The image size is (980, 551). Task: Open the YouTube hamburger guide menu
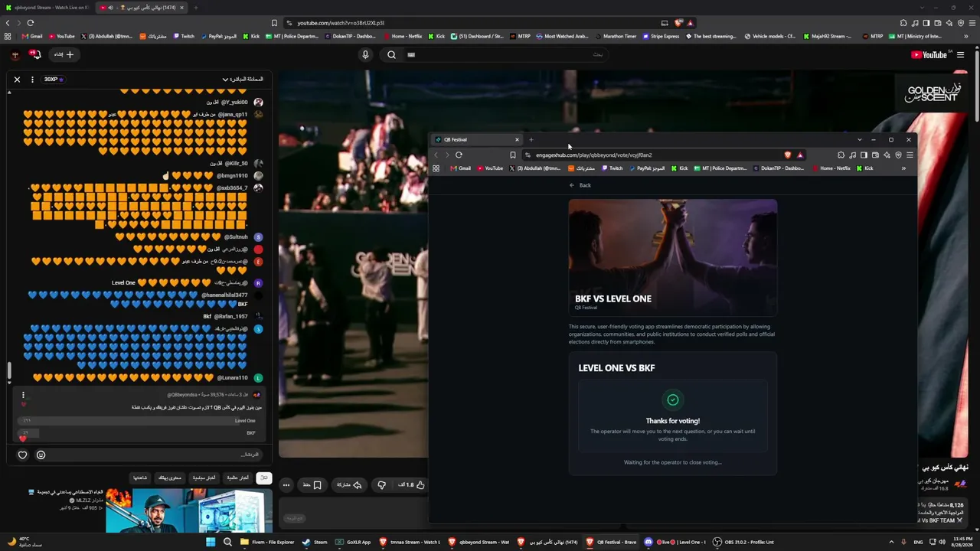(960, 54)
